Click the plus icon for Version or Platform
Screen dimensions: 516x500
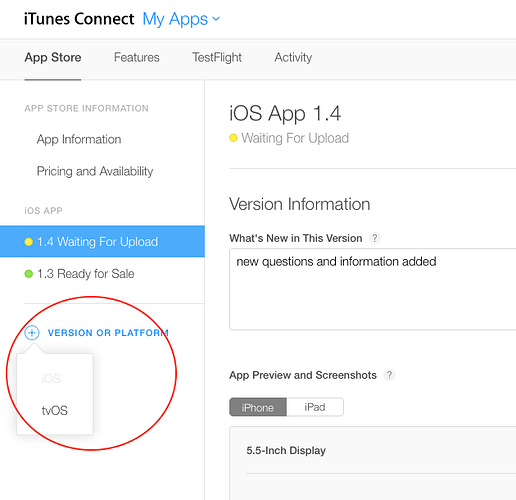[x=32, y=333]
